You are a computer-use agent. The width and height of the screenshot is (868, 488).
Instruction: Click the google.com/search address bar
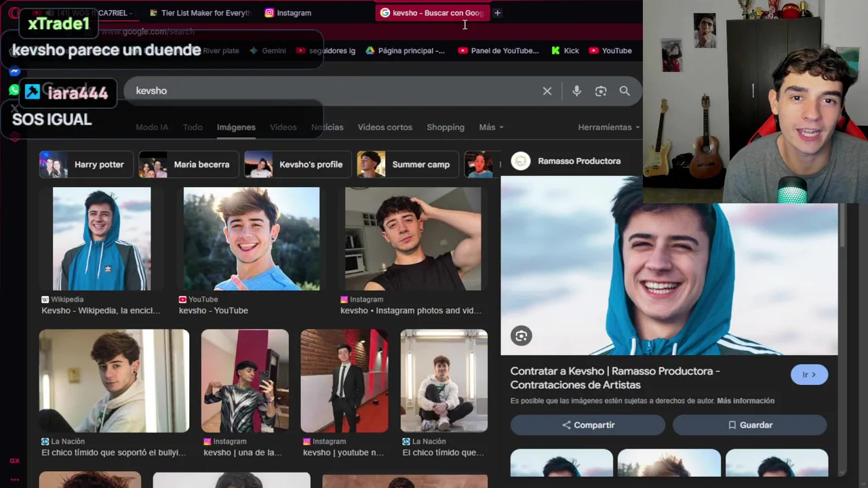point(148,32)
